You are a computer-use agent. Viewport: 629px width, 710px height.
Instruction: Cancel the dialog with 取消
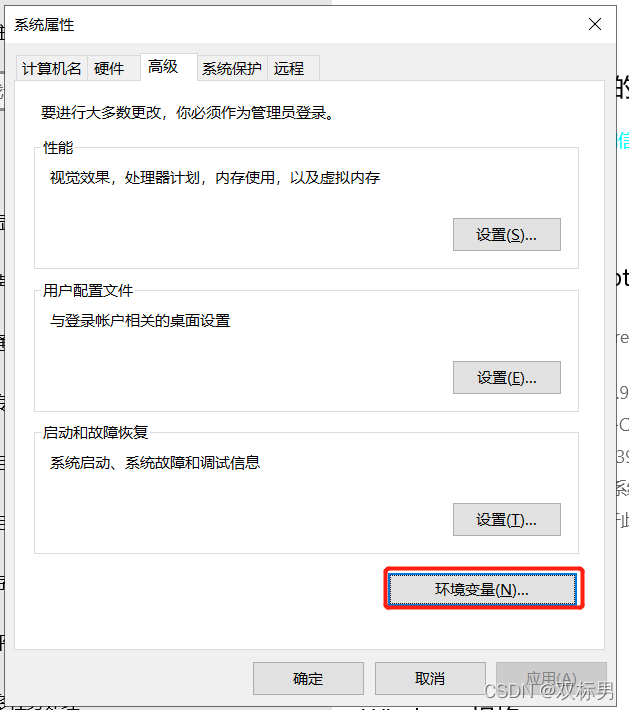tap(430, 678)
